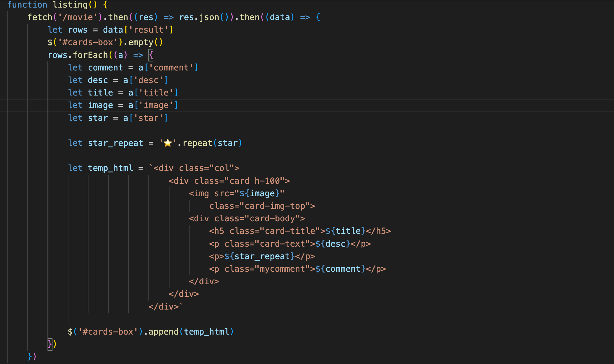Image resolution: width=614 pixels, height=364 pixels.
Task: Click the last '</div>`' closing the template string
Action: point(166,307)
